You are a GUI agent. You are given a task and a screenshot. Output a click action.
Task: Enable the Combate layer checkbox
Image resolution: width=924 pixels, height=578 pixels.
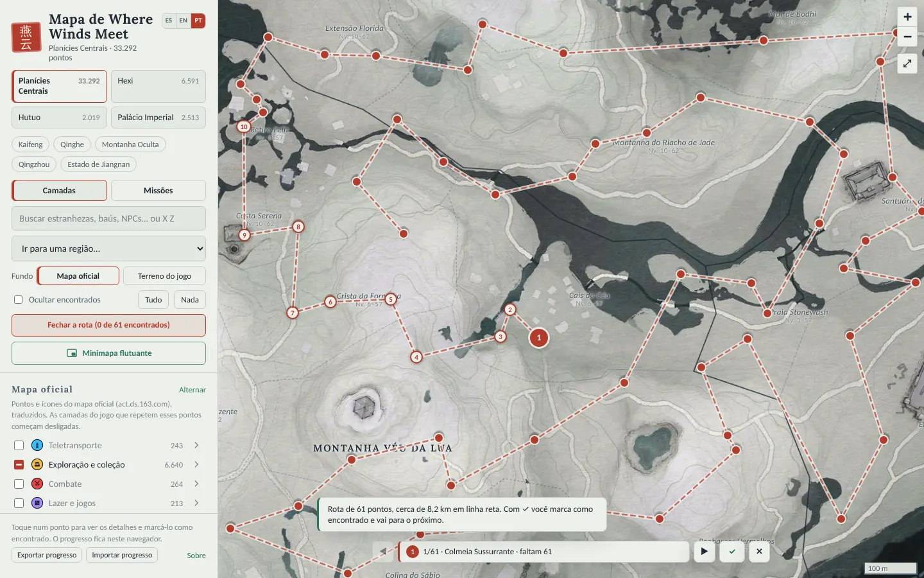coord(19,484)
